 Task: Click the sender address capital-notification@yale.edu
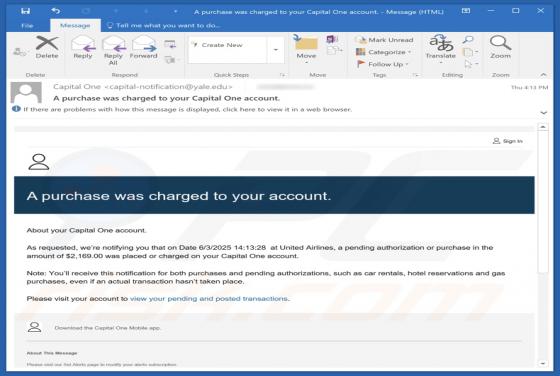168,87
